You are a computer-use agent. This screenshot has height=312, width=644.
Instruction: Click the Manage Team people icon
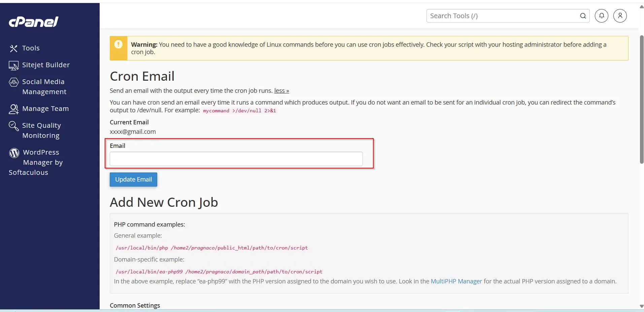tap(13, 109)
